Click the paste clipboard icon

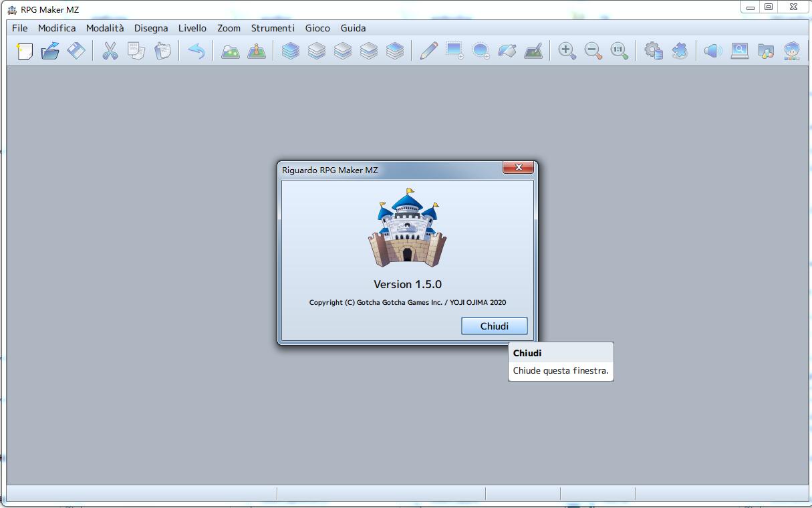coord(162,51)
